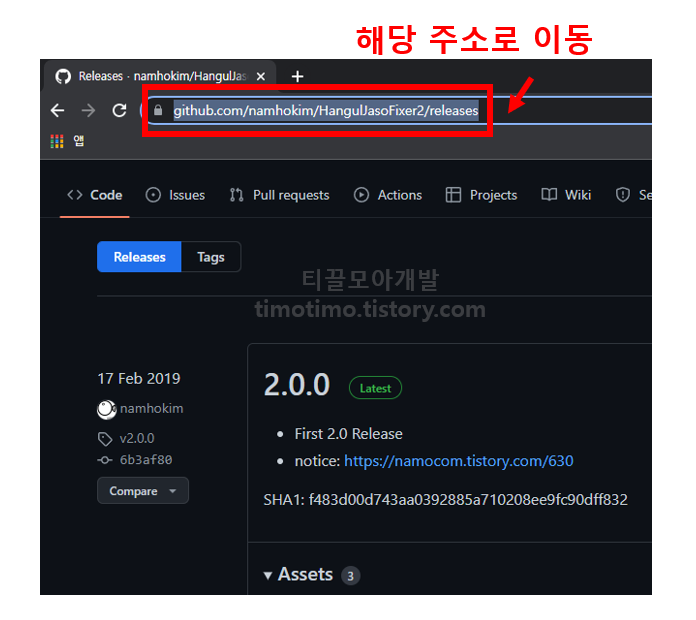Open the 2.0.0 release title
This screenshot has height=620, width=696.
point(297,384)
